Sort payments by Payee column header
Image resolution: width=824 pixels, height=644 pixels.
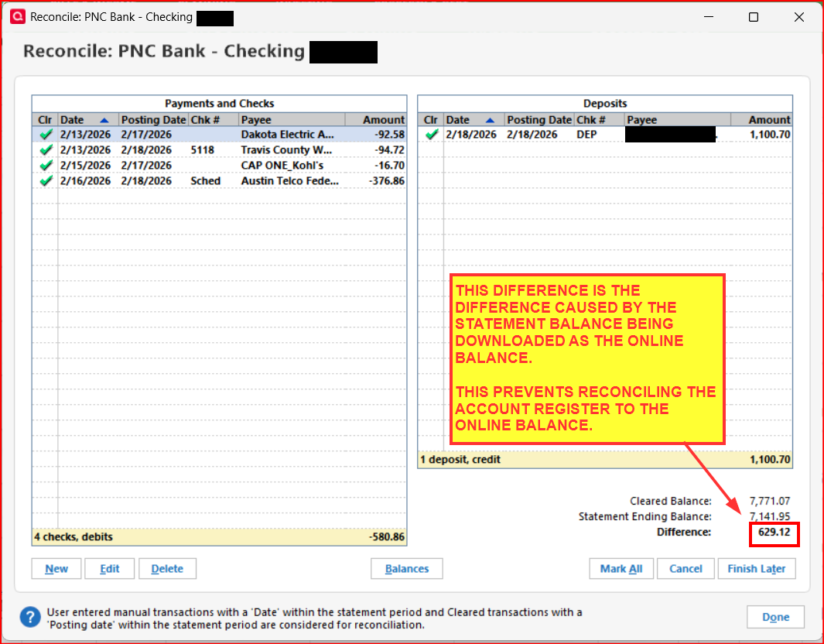click(x=292, y=120)
